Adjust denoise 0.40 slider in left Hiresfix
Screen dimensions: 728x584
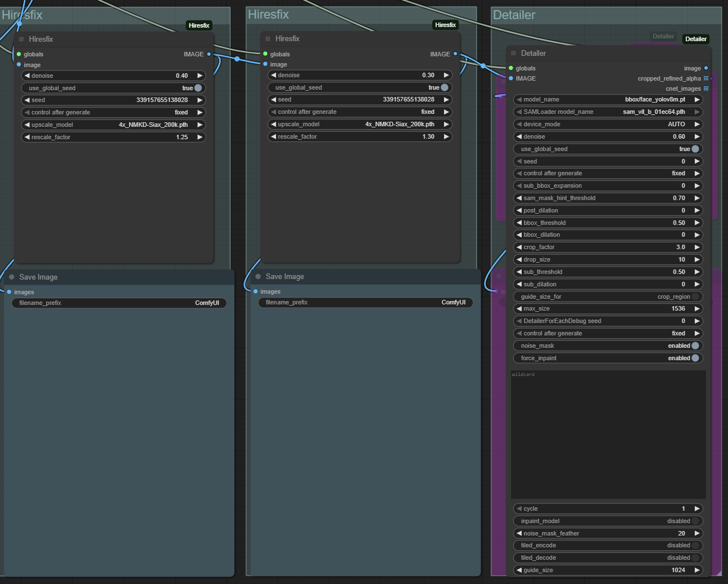(x=113, y=76)
